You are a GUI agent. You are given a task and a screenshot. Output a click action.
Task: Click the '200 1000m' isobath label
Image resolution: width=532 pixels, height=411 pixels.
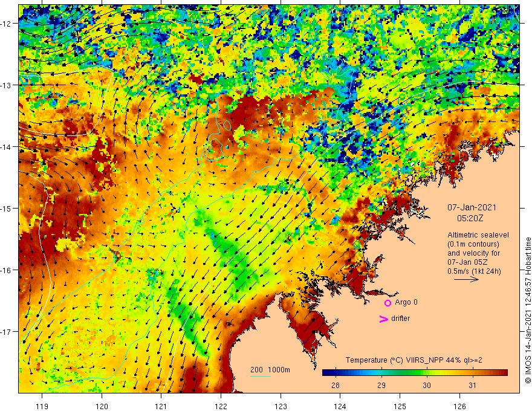click(x=270, y=370)
